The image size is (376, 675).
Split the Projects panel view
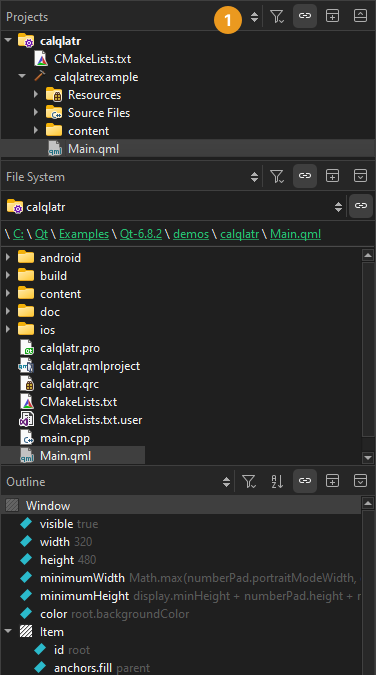tap(332, 16)
